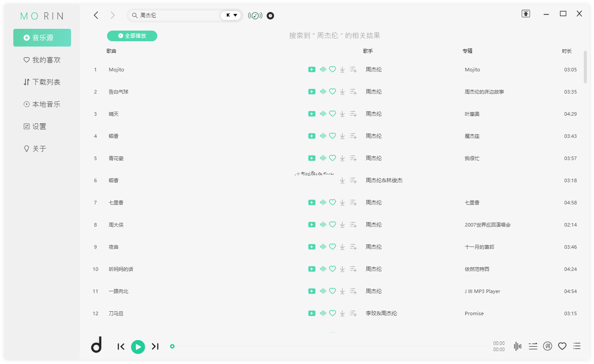The image size is (594, 364).
Task: Open the music source selector dropdown
Action: [231, 15]
